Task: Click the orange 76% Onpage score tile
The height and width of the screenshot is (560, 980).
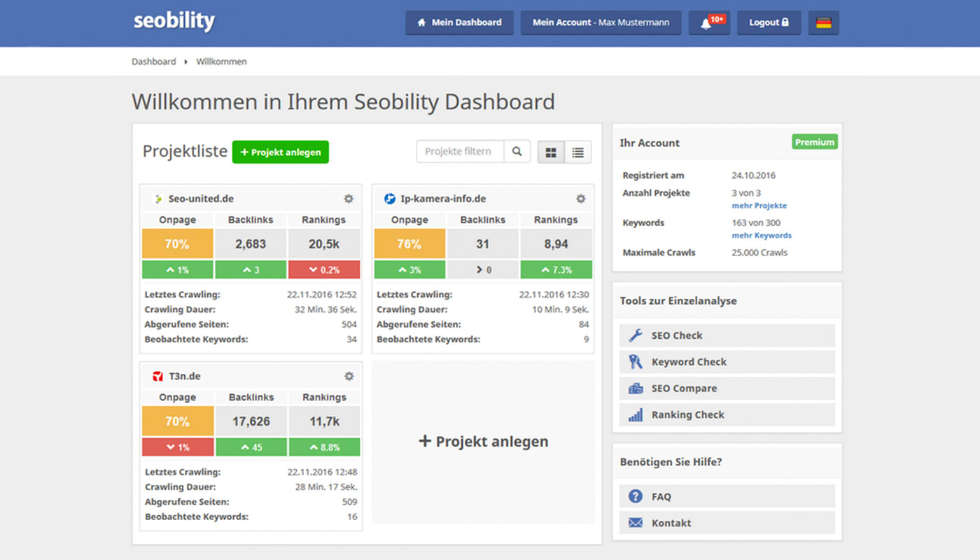Action: [x=409, y=244]
